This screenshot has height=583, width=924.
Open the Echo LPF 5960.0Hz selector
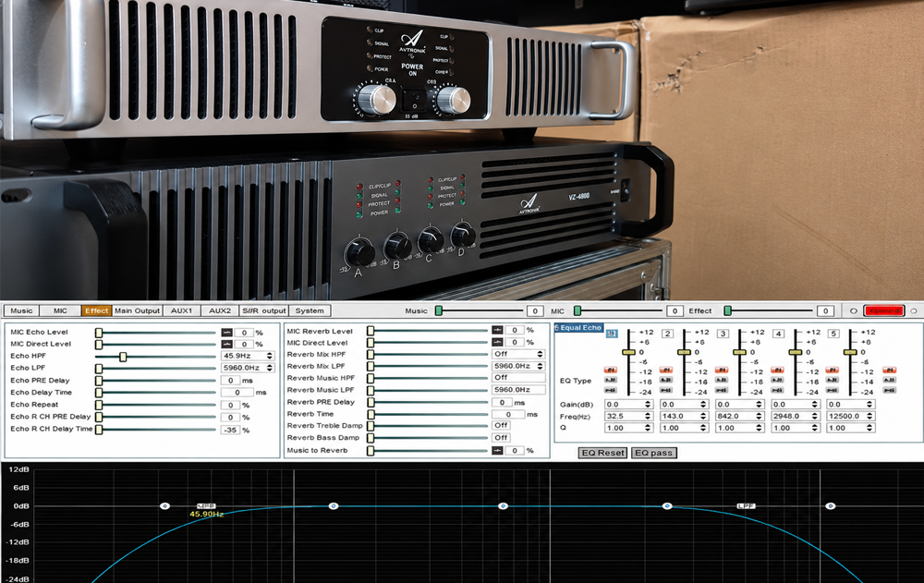click(x=248, y=367)
